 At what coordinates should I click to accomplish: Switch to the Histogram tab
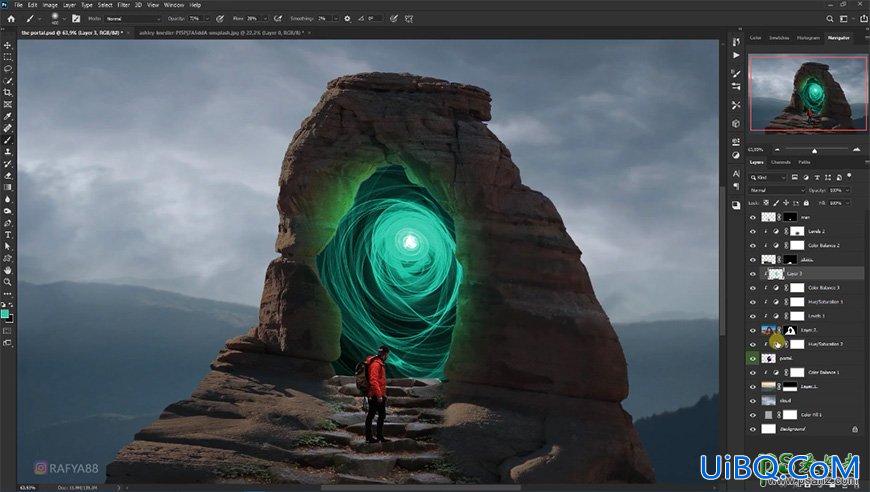[x=808, y=38]
